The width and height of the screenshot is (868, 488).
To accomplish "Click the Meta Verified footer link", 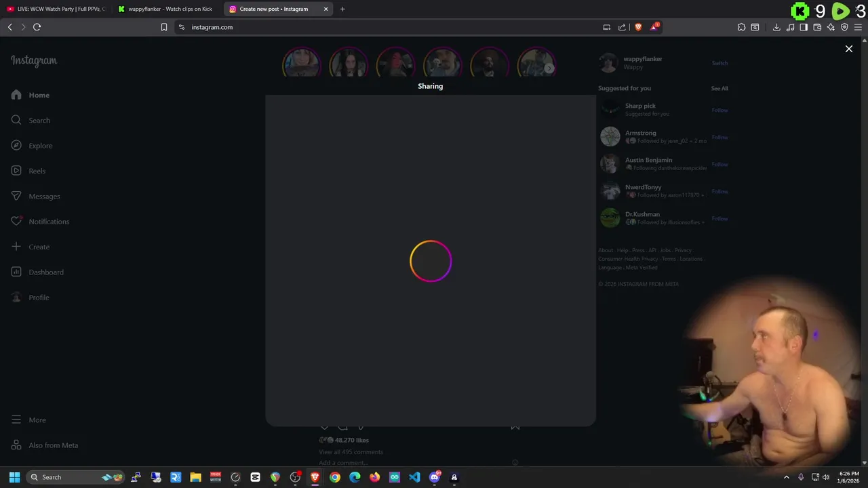I will pos(641,268).
